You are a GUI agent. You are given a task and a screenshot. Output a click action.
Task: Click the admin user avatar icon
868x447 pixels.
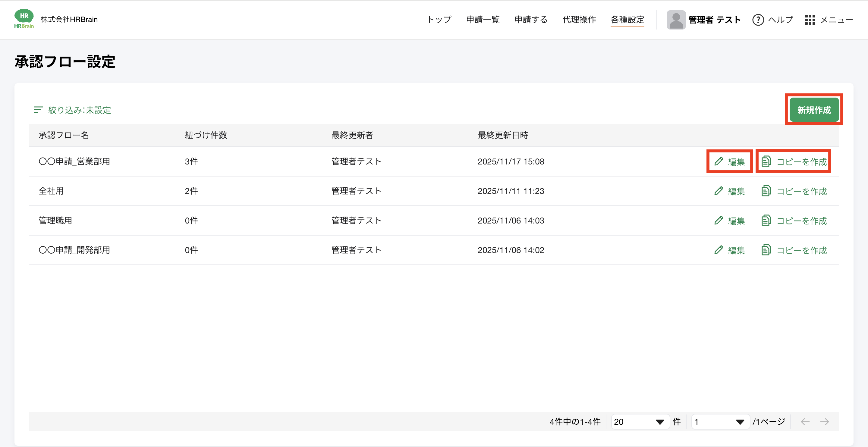point(676,20)
